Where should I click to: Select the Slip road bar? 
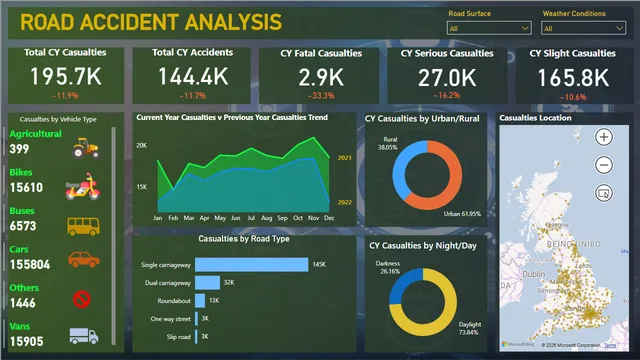196,336
